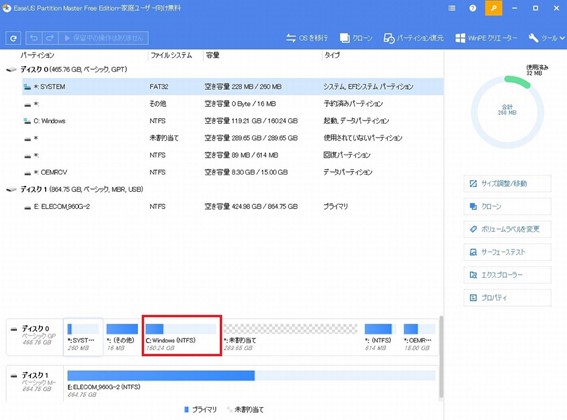This screenshot has height=420, width=567.
Task: Select the C: Windows partition row
Action: point(233,121)
